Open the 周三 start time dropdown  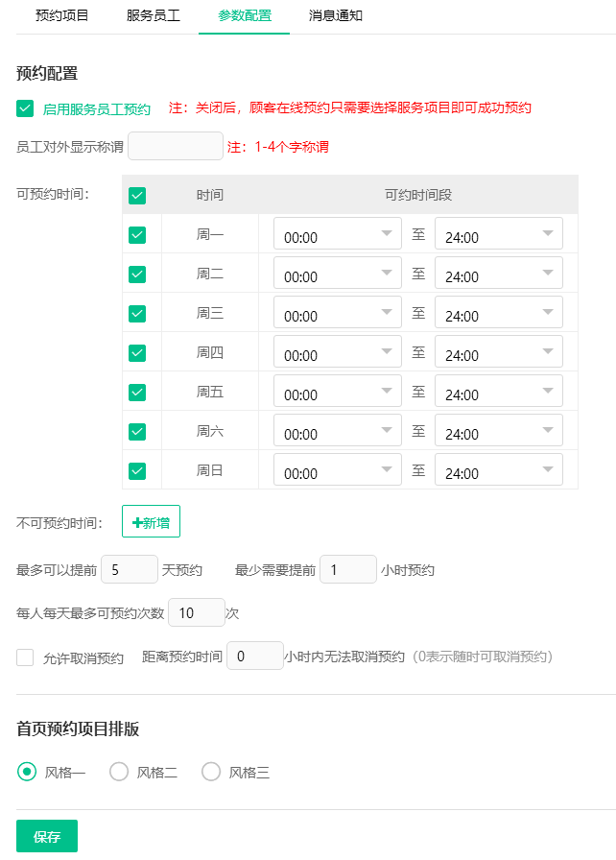click(x=338, y=312)
